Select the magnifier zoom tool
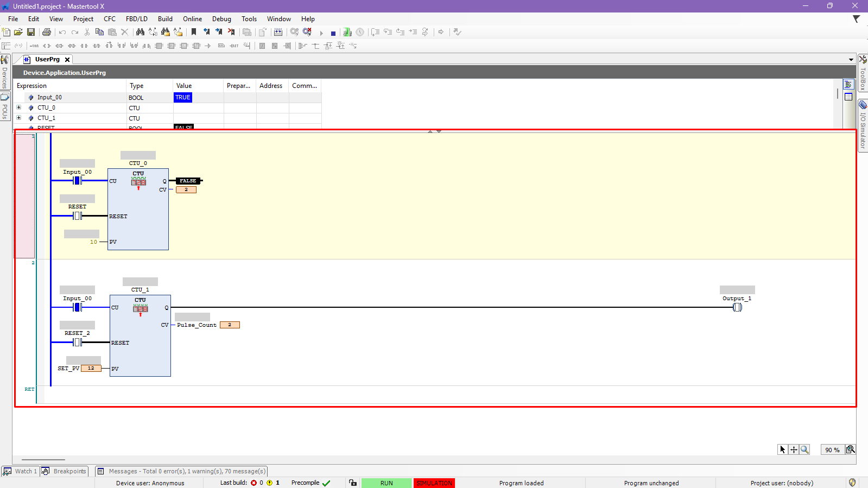 pos(804,449)
